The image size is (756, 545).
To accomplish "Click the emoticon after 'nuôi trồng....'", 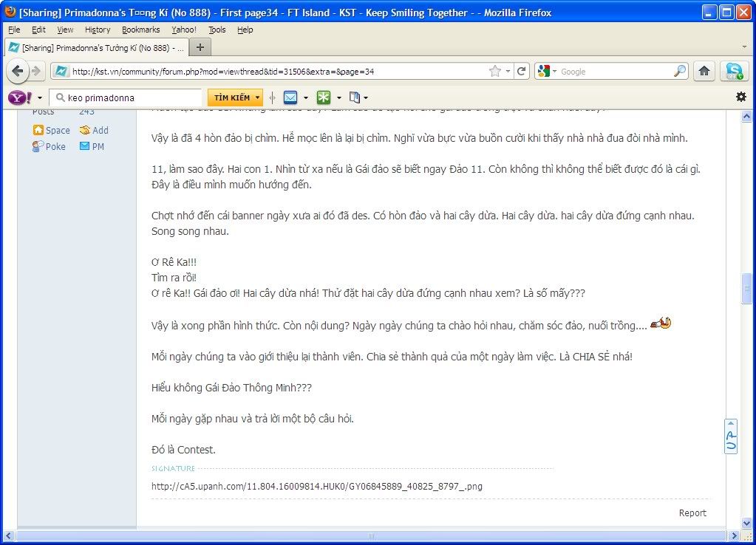I will (661, 323).
